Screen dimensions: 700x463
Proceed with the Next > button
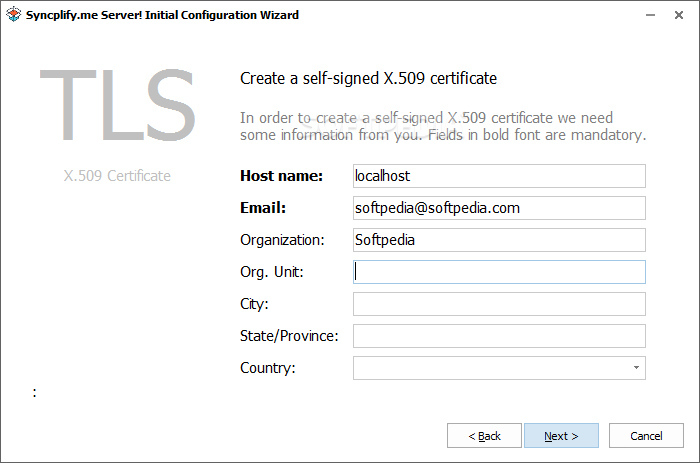pyautogui.click(x=561, y=436)
